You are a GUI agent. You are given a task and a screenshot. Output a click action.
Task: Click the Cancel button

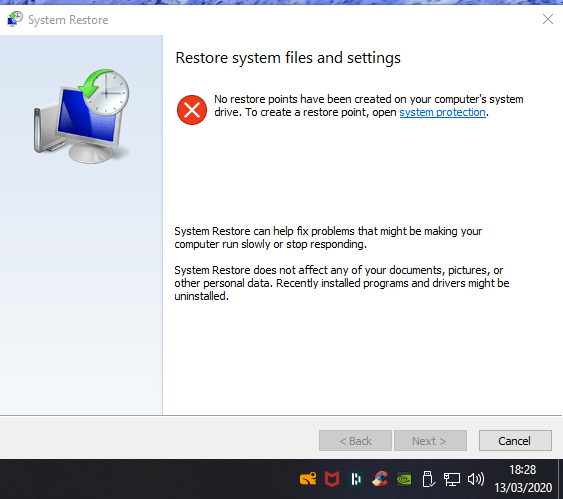click(515, 440)
